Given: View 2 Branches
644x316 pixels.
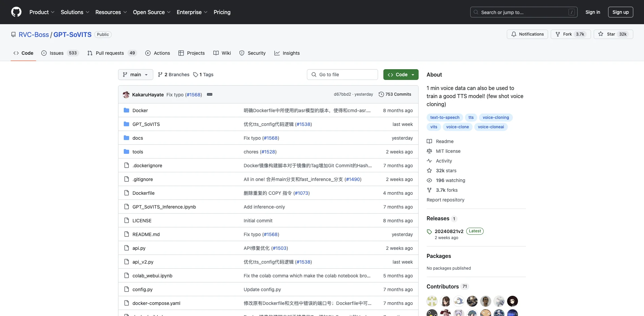Looking at the screenshot, I should tap(174, 75).
